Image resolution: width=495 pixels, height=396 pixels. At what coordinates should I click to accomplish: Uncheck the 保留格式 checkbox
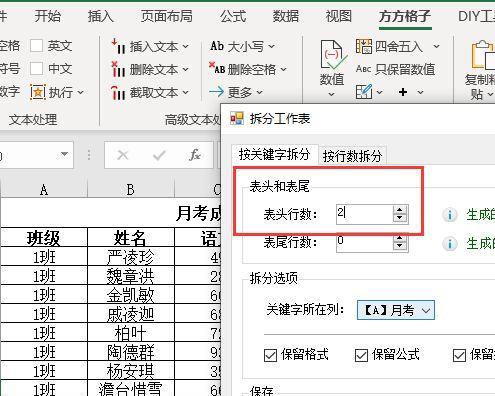pyautogui.click(x=270, y=355)
